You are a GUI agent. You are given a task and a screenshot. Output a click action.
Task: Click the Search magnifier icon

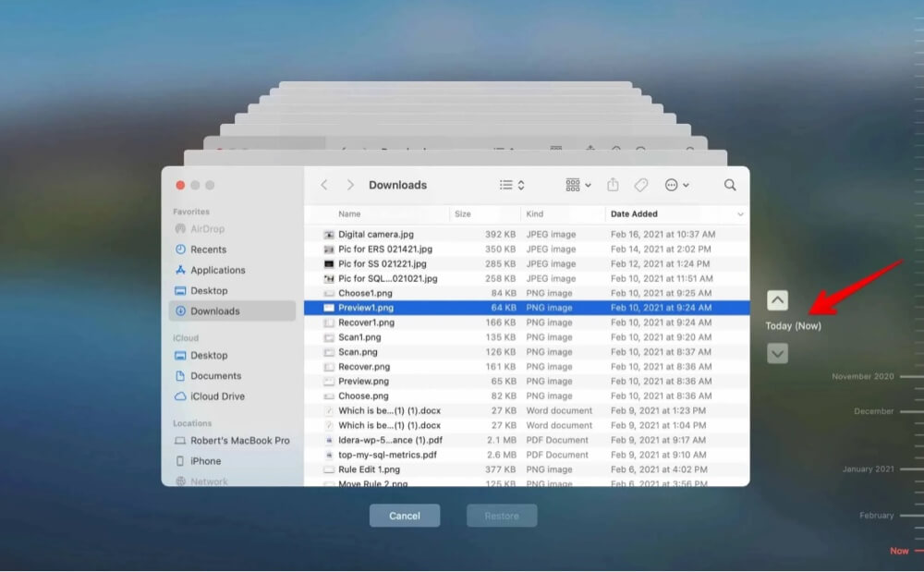(x=729, y=185)
